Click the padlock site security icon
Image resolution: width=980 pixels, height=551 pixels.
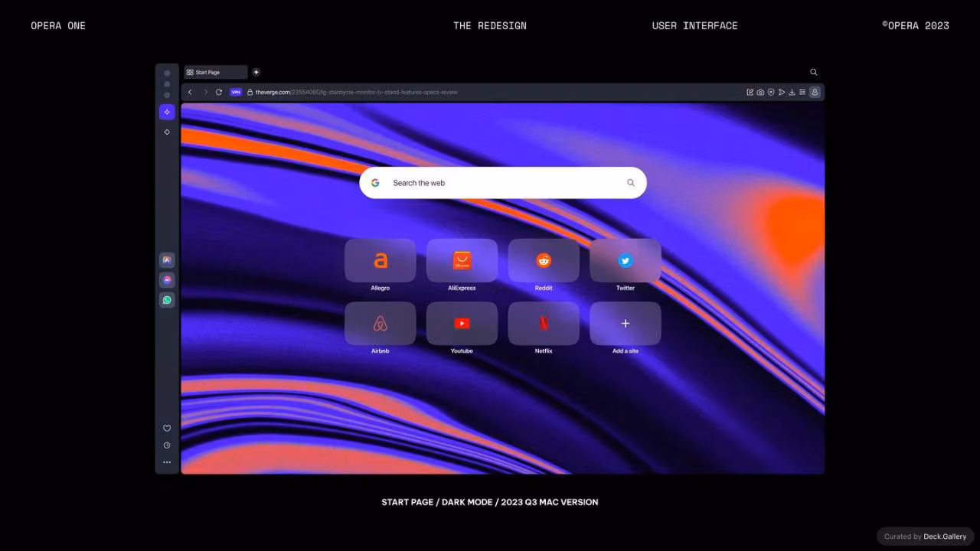click(250, 92)
